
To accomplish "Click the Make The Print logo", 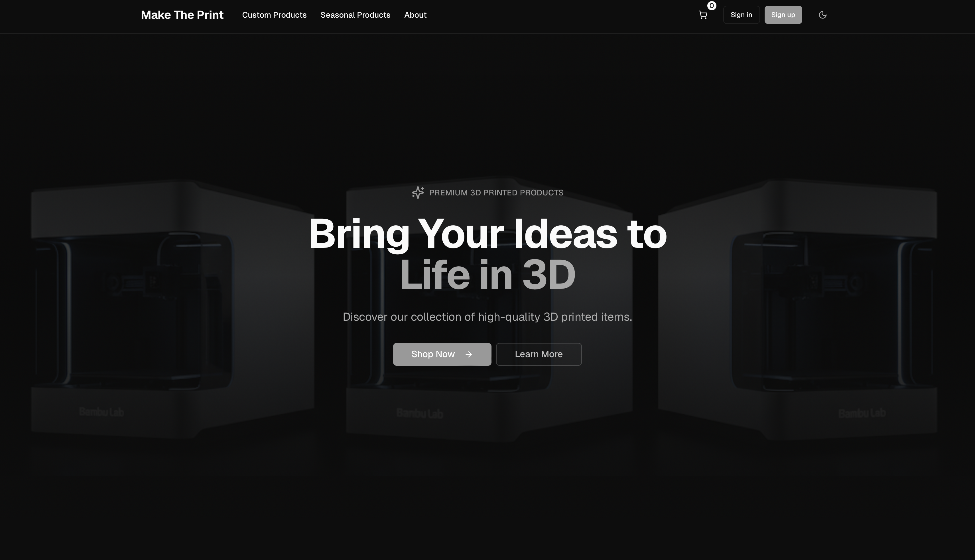I will pyautogui.click(x=182, y=15).
